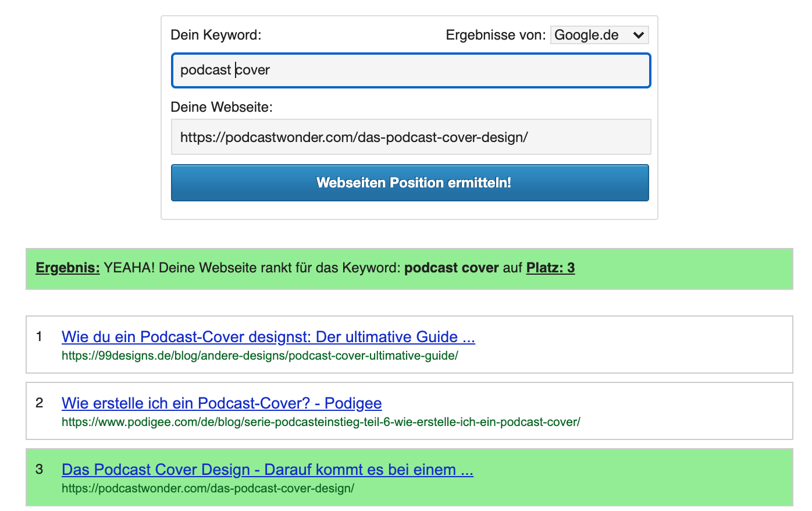Click the 'Dein Keyword:' label
Screen dimensions: 812x511
(216, 35)
